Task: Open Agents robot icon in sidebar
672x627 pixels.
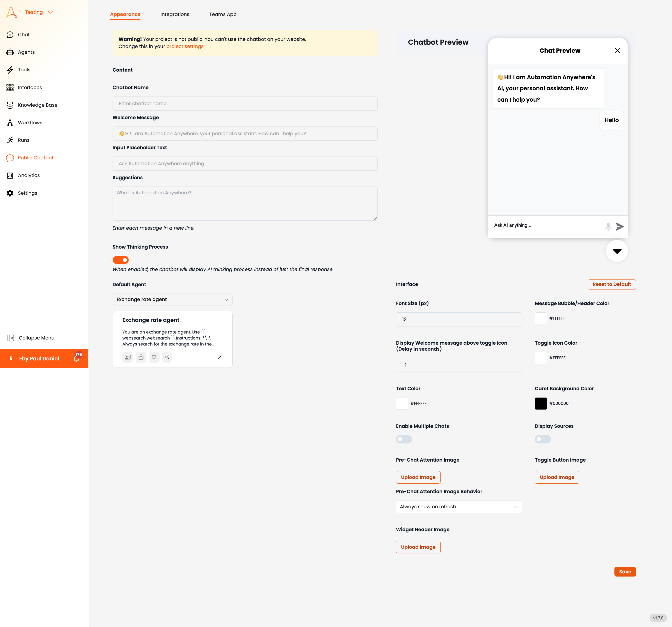Action: point(10,52)
